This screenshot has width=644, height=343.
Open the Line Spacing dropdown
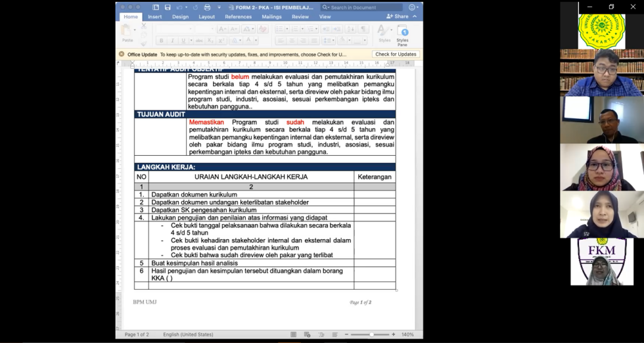329,41
